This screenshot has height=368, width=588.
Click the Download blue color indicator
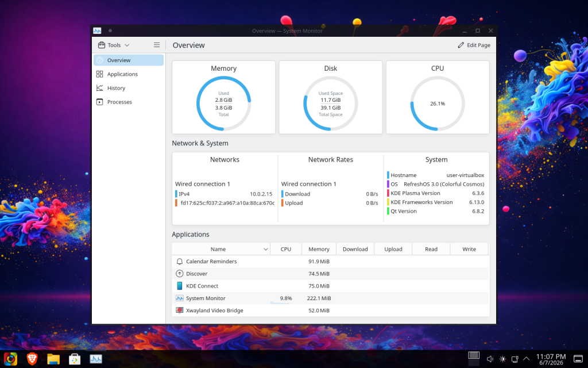click(283, 194)
